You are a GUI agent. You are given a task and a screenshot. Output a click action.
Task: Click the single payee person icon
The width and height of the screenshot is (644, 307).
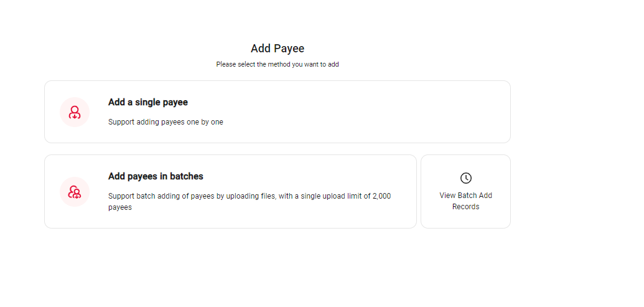75,112
